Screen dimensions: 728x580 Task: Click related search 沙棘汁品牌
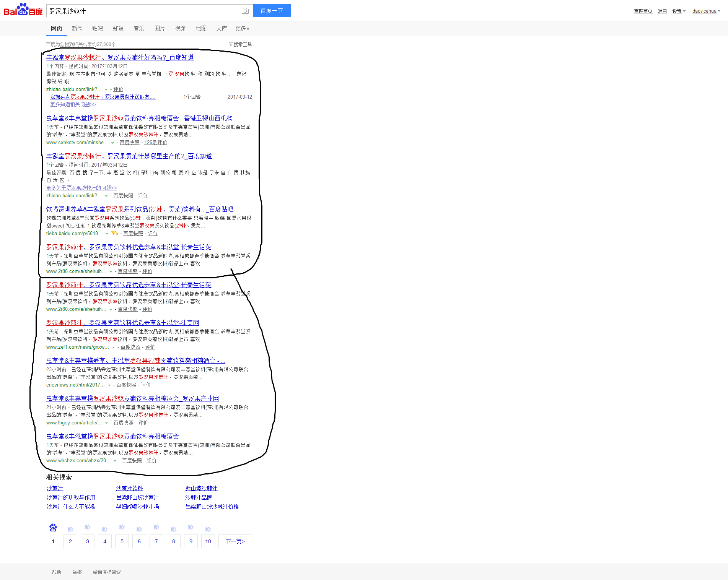199,497
